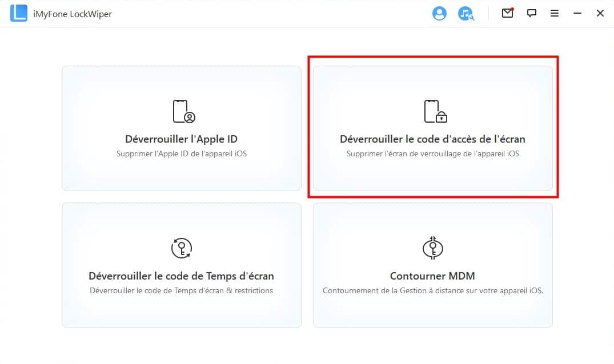Viewport: 614px width, 364px height.
Task: Click "Contournement de la Gestion à distance" description
Action: pyautogui.click(x=432, y=290)
